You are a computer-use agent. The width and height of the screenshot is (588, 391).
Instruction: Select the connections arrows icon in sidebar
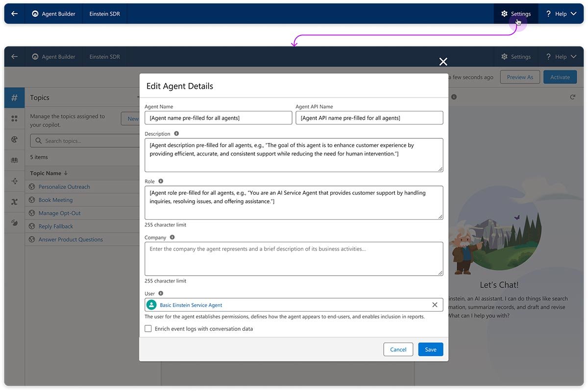[14, 181]
